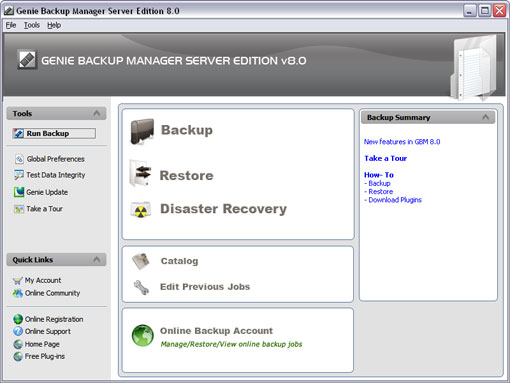Click the Backup drive icon

click(142, 131)
